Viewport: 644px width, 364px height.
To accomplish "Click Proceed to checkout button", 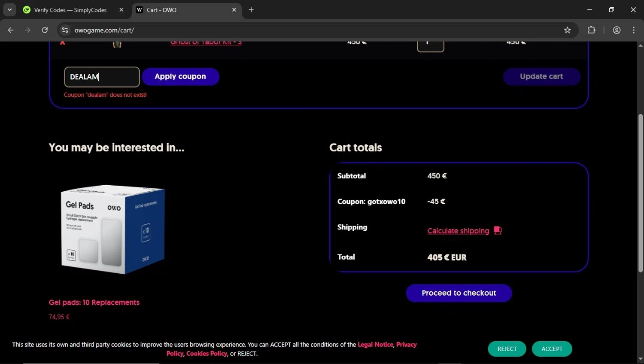I will tap(459, 293).
